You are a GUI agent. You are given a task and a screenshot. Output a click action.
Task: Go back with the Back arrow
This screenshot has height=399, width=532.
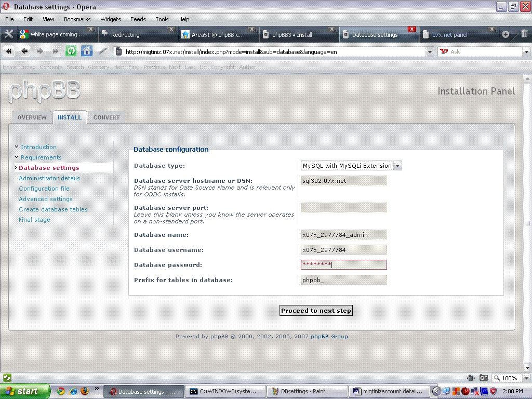pyautogui.click(x=24, y=51)
